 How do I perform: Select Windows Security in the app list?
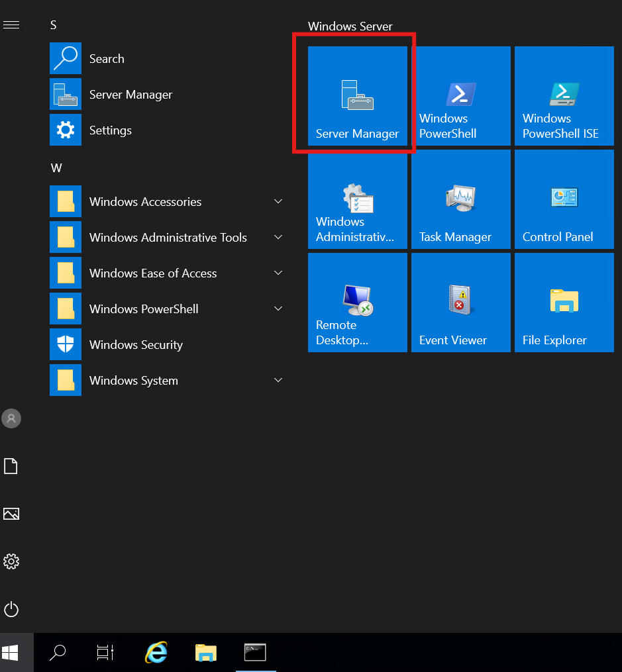136,345
